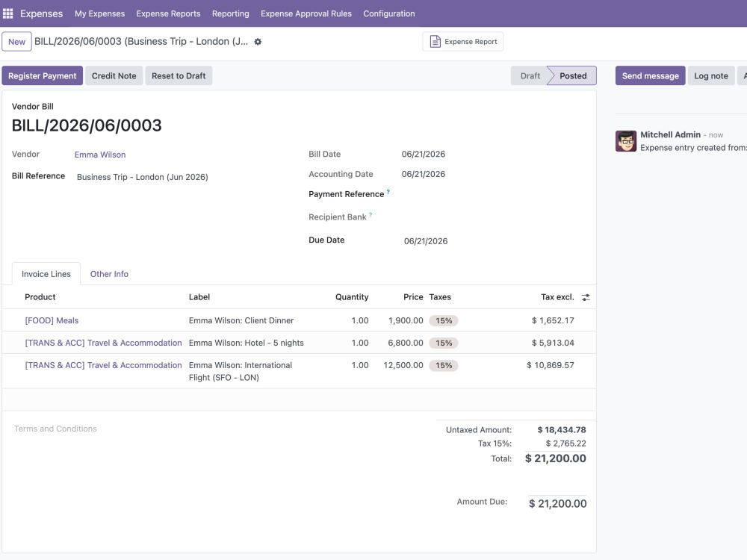
Task: Open Travel & Accommodation link on Hotel row
Action: [103, 343]
